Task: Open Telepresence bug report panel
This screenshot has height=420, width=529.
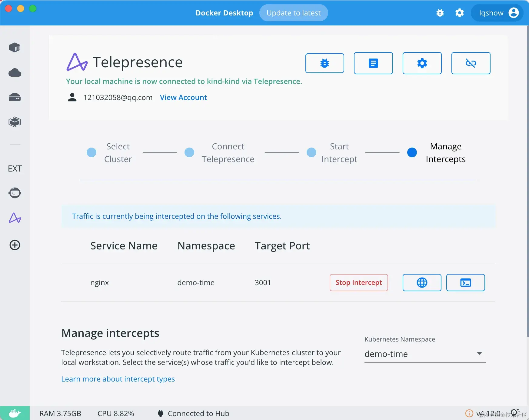Action: 324,63
